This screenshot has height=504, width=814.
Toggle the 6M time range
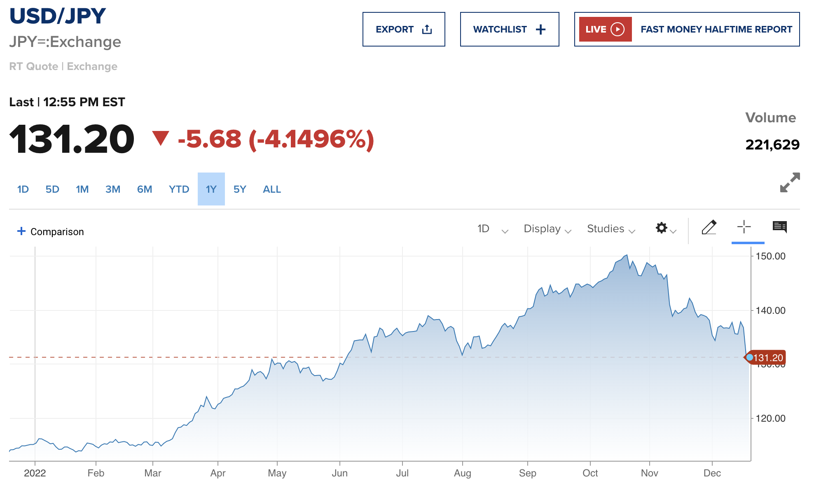click(x=145, y=189)
